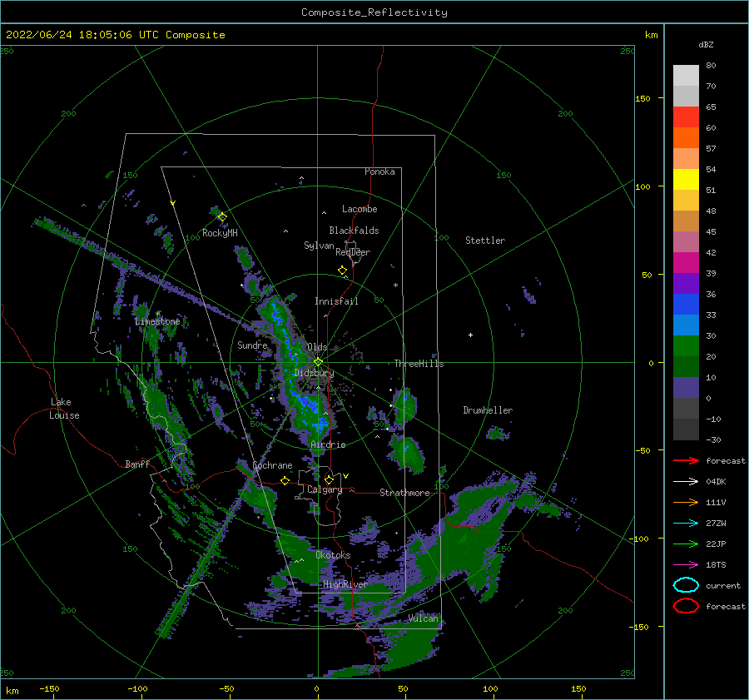749x700 pixels.
Task: Click the orange 111V arrow icon
Action: (x=686, y=502)
